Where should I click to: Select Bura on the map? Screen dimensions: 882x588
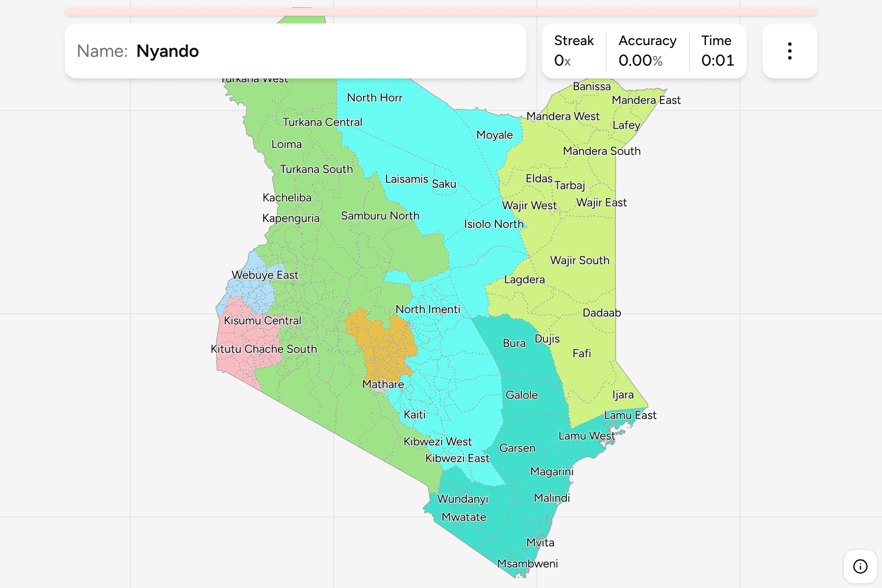tap(514, 343)
